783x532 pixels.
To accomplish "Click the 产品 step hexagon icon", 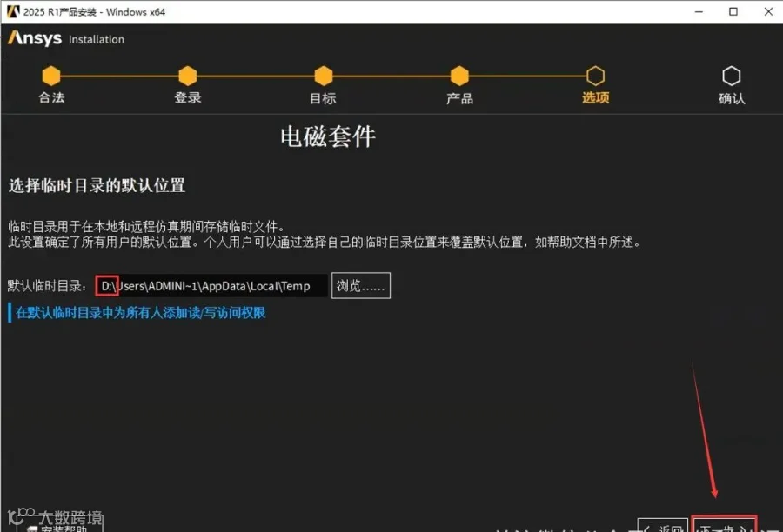I will [459, 76].
